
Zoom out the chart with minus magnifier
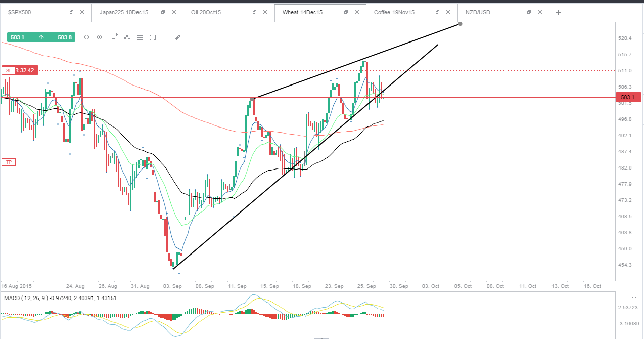[x=87, y=37]
